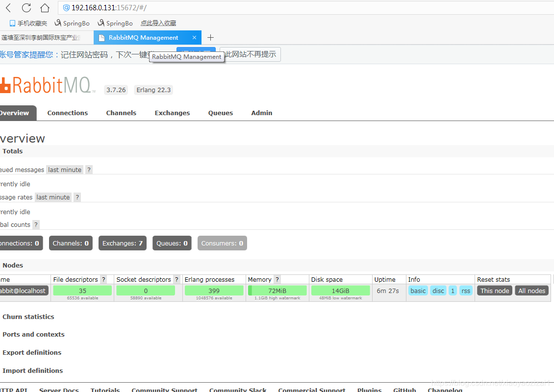Image resolution: width=554 pixels, height=392 pixels.
Task: Click the RabbitMQ logo
Action: click(48, 85)
